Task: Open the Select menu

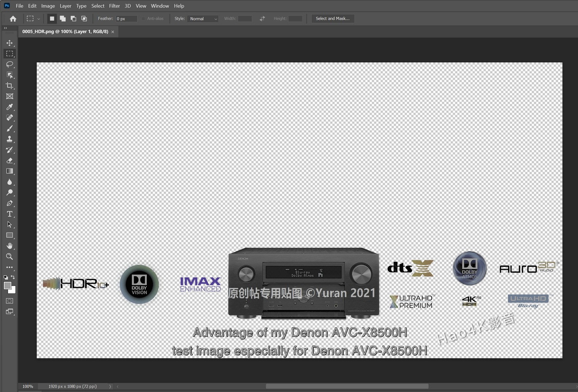Action: (98, 6)
